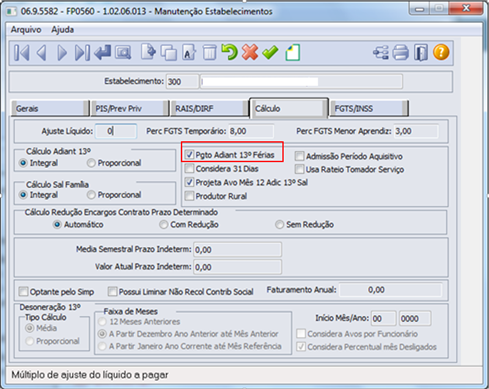Viewport: 489px width, 389px height.
Task: Click the red X cancel icon
Action: pyautogui.click(x=250, y=52)
